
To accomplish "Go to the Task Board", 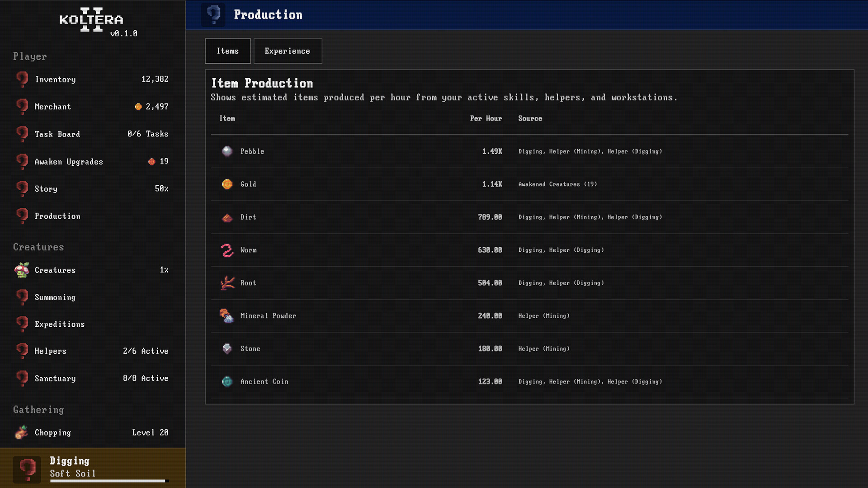I will click(x=57, y=134).
